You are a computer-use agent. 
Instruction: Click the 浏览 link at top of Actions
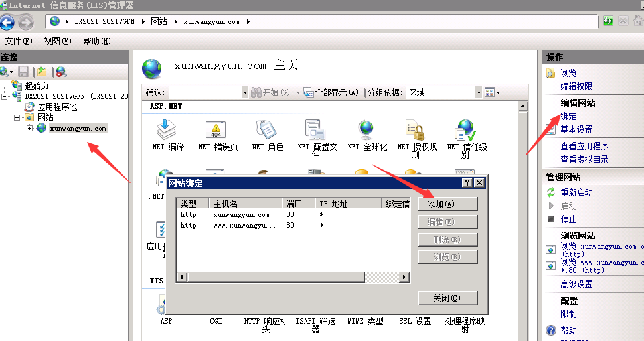point(568,73)
